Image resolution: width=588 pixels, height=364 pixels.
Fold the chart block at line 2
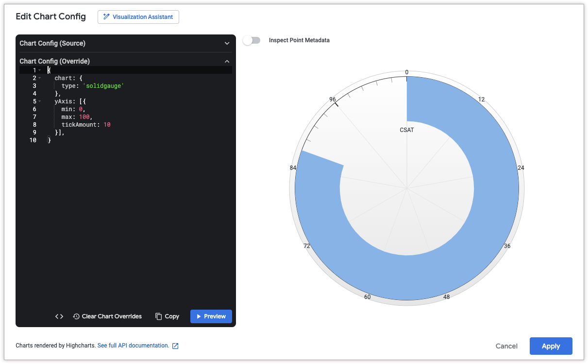[x=40, y=78]
